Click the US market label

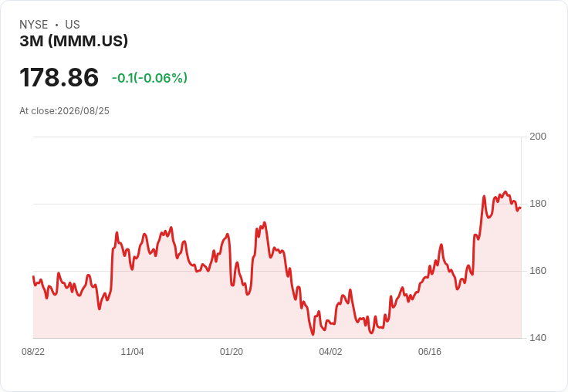(x=73, y=25)
